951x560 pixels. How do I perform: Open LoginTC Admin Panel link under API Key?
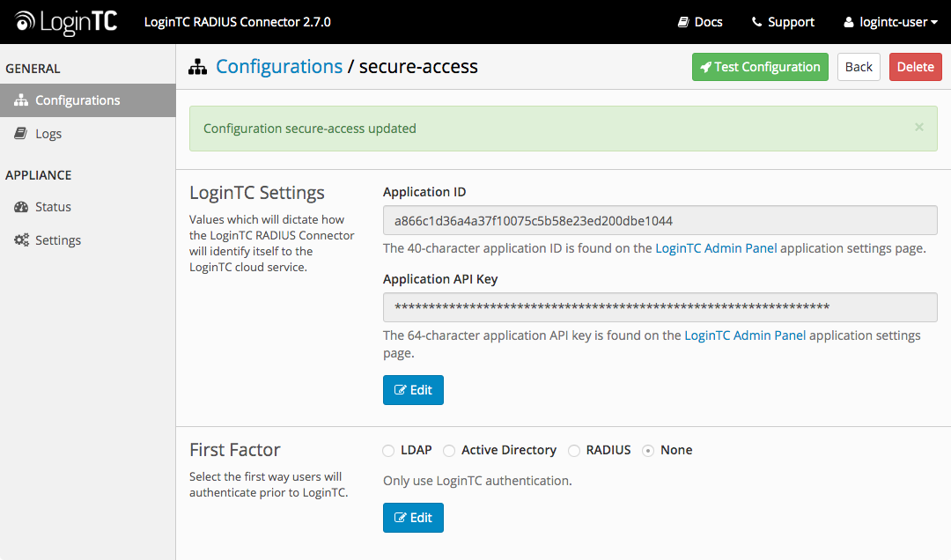[x=745, y=335]
